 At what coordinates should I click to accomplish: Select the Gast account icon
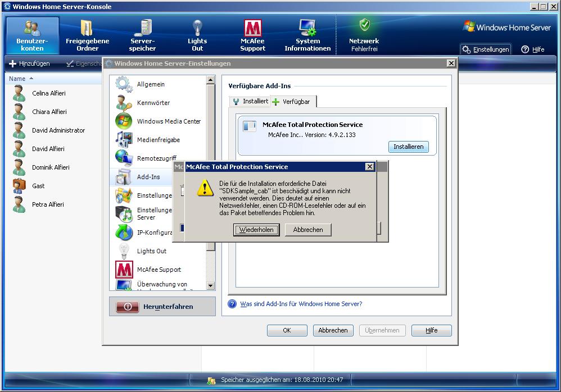(19, 186)
